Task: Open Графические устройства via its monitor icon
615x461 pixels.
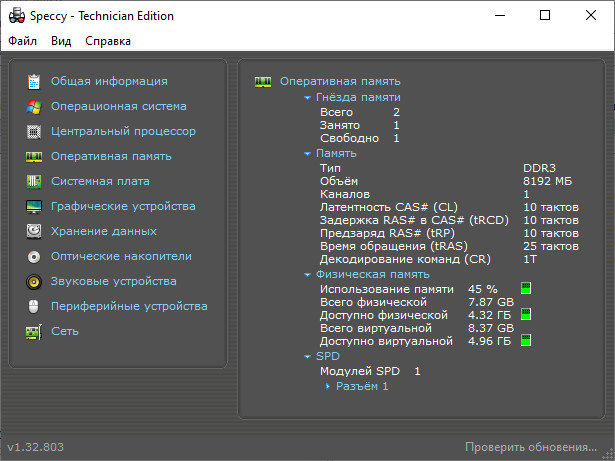Action: coord(34,206)
